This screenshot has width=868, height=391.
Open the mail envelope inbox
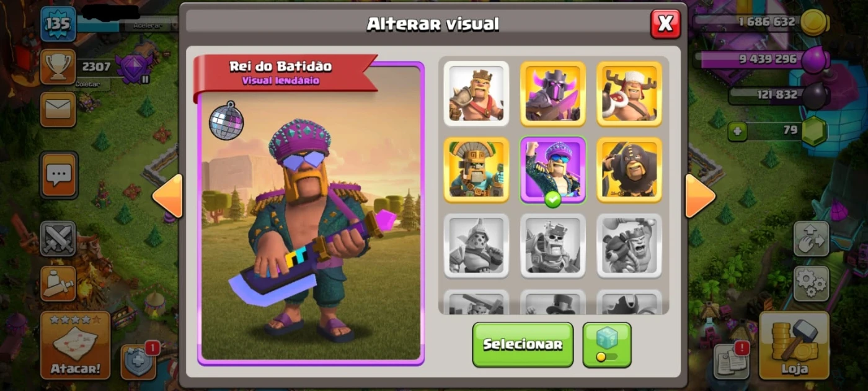click(x=58, y=109)
